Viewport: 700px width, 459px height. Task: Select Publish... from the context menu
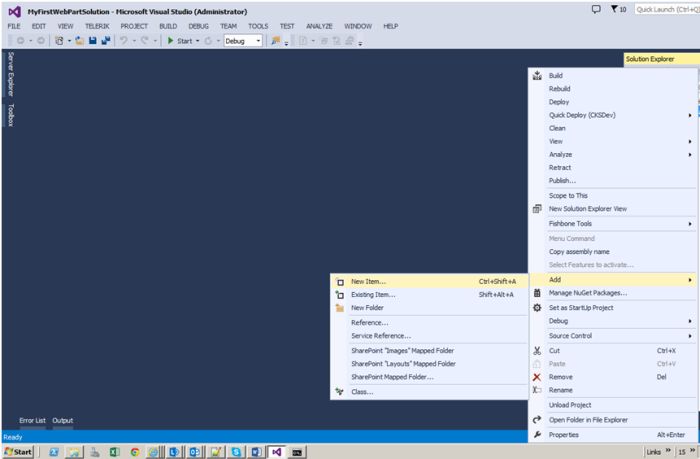coord(562,181)
